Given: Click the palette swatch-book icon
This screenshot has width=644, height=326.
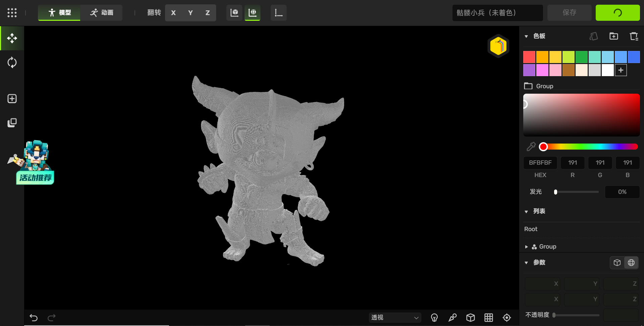Looking at the screenshot, I should [x=594, y=36].
